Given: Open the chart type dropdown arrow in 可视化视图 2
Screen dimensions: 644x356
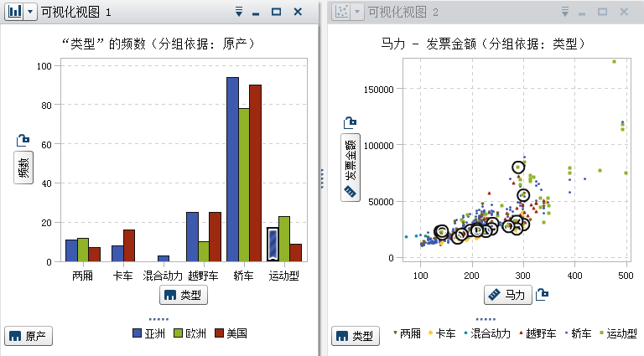Looking at the screenshot, I should (357, 12).
